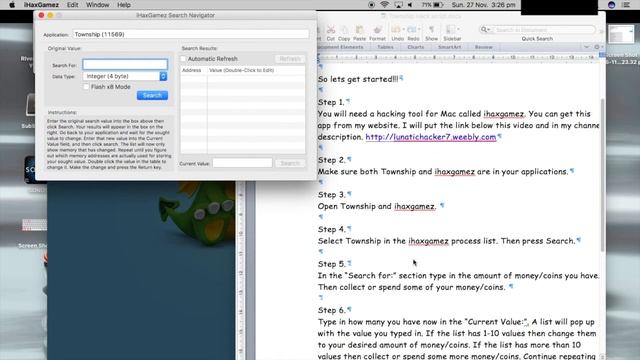The image size is (640, 360).
Task: Click the AirPlay display icon in menu bar
Action: 398,5
